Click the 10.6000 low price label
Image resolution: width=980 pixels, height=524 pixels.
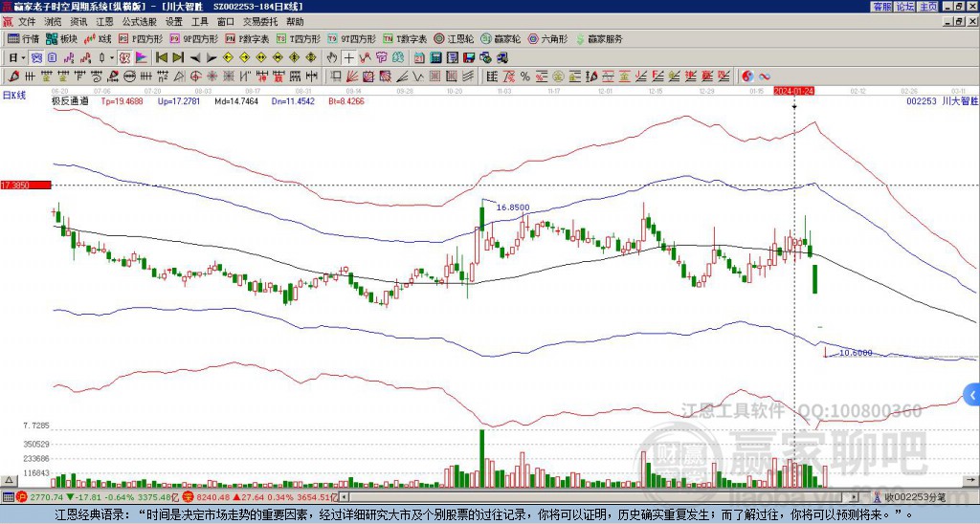[x=856, y=353]
